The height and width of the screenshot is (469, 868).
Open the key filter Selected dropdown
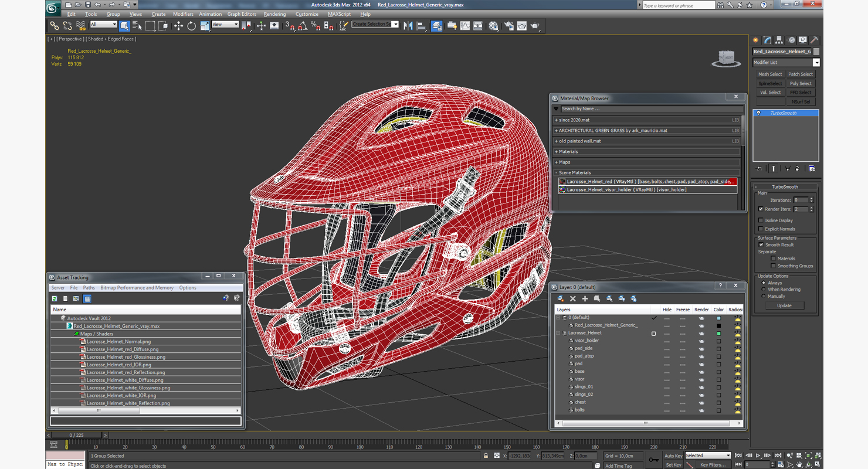tap(708, 456)
